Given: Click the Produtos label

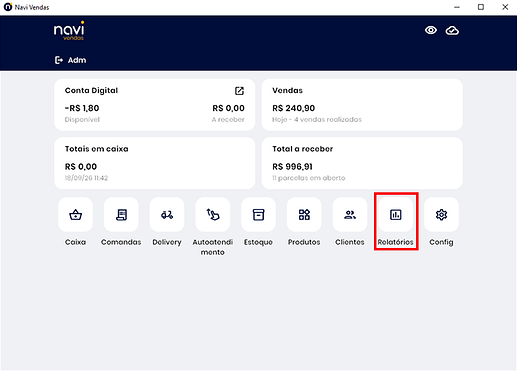Looking at the screenshot, I should point(304,242).
